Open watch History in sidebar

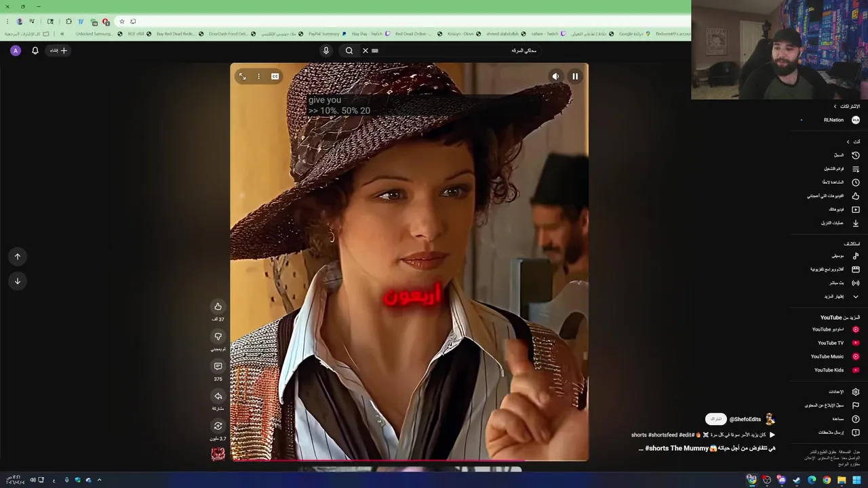click(x=829, y=155)
